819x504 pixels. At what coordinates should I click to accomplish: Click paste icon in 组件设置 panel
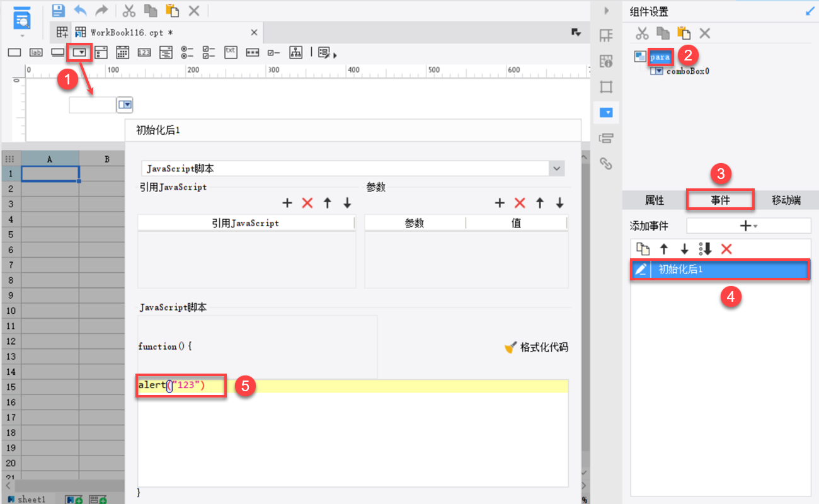(684, 33)
